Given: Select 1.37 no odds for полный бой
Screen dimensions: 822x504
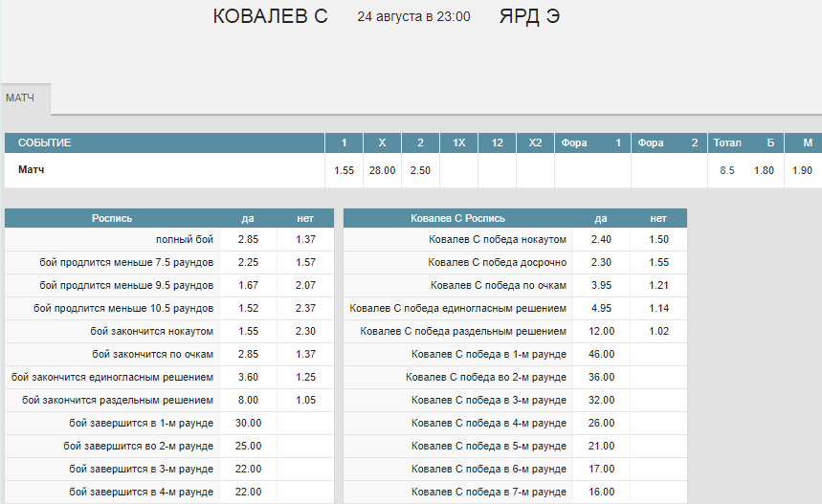Looking at the screenshot, I should point(305,239).
